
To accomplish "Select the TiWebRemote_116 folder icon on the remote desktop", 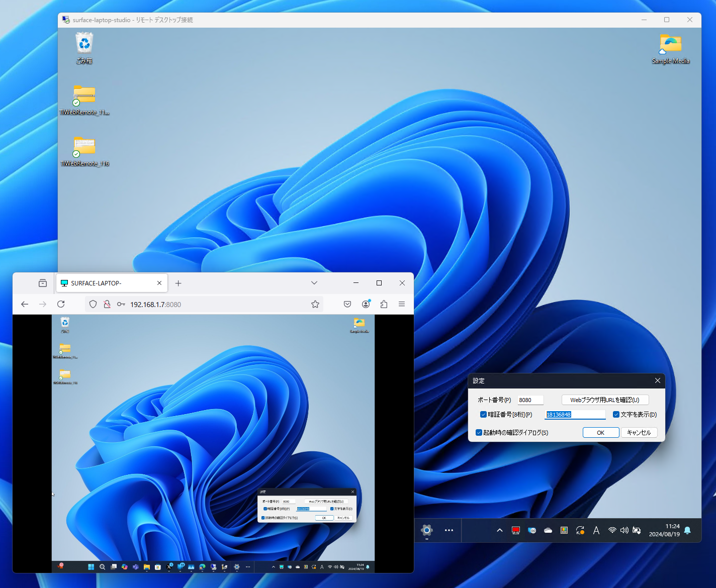I will [x=84, y=151].
